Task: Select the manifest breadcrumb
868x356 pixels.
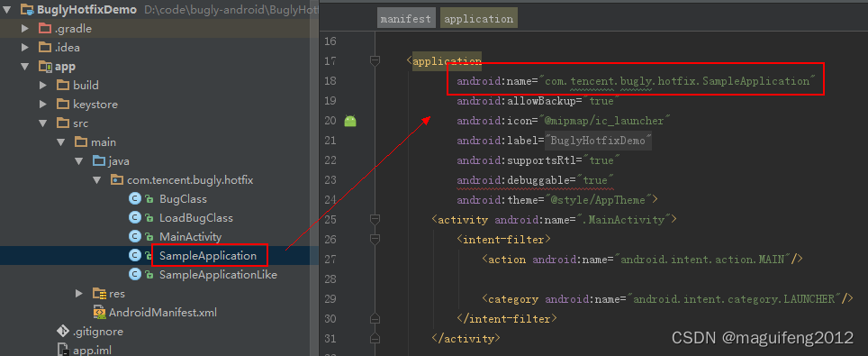Action: (x=407, y=18)
